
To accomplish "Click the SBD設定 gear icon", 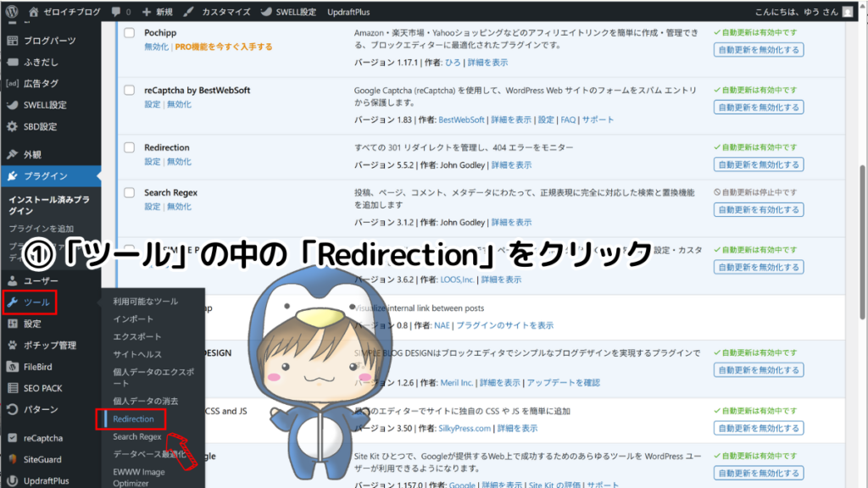I will click(12, 127).
